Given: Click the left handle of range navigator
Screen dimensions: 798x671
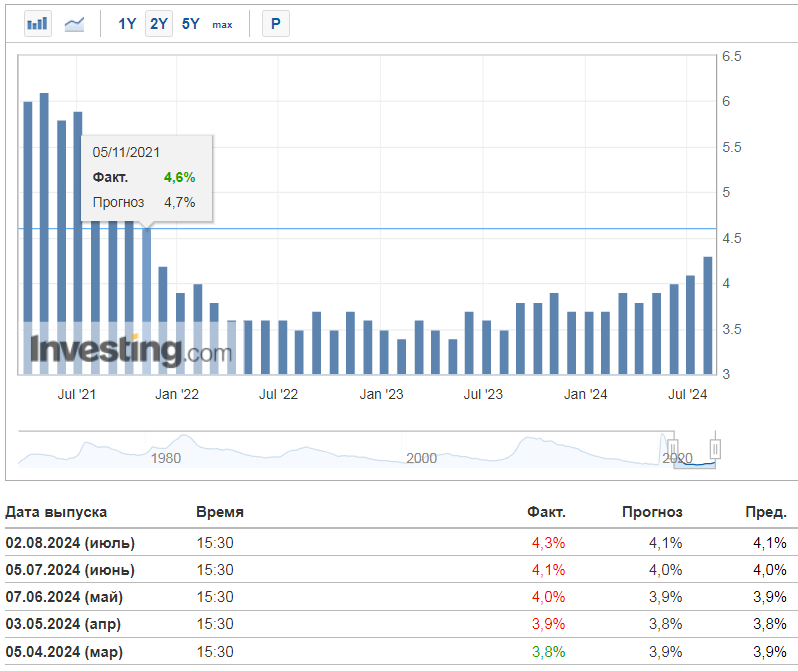Looking at the screenshot, I should [x=674, y=449].
